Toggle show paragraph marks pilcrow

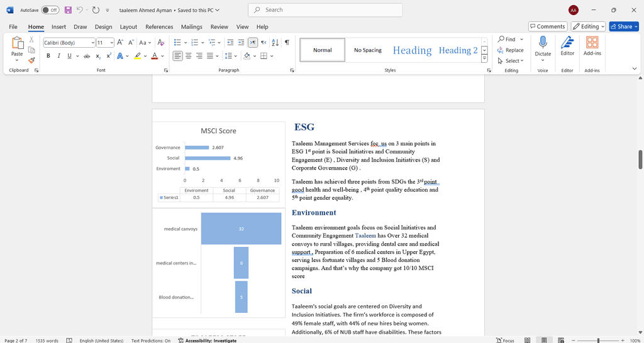(x=287, y=42)
